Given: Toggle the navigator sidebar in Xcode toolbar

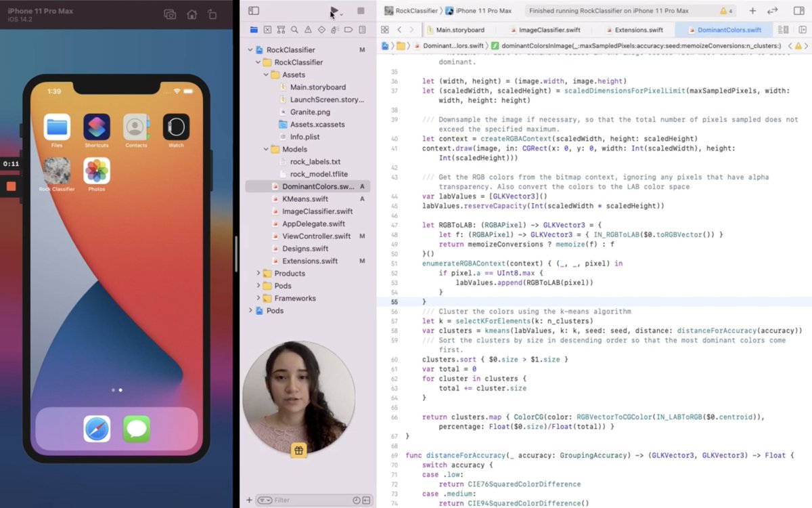Looking at the screenshot, I should tap(254, 11).
